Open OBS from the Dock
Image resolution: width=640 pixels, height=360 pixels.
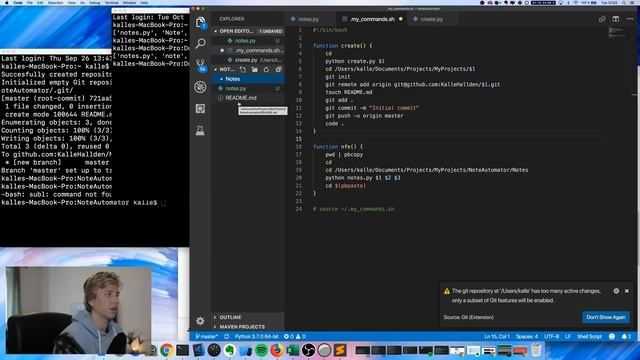click(x=309, y=350)
